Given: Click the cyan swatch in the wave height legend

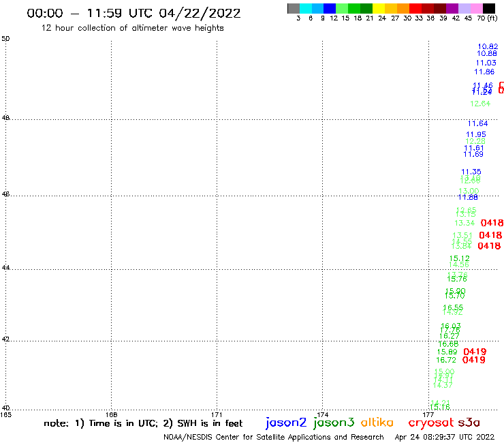Looking at the screenshot, I should click(306, 8).
